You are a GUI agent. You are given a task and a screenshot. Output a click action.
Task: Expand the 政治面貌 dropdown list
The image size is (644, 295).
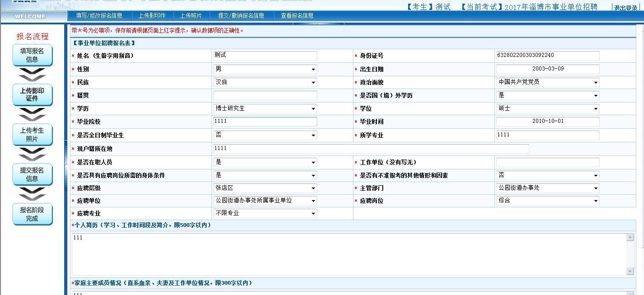point(596,82)
